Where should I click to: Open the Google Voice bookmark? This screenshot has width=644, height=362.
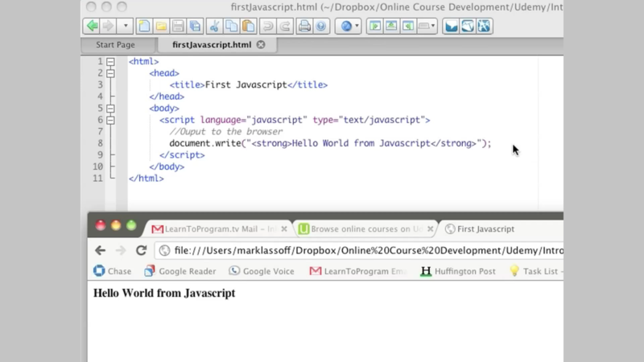pos(262,271)
